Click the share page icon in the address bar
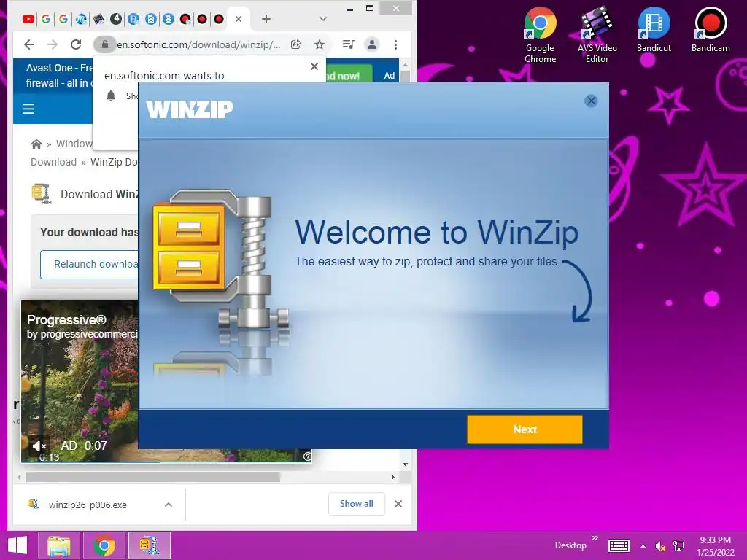The height and width of the screenshot is (560, 747). [x=296, y=44]
